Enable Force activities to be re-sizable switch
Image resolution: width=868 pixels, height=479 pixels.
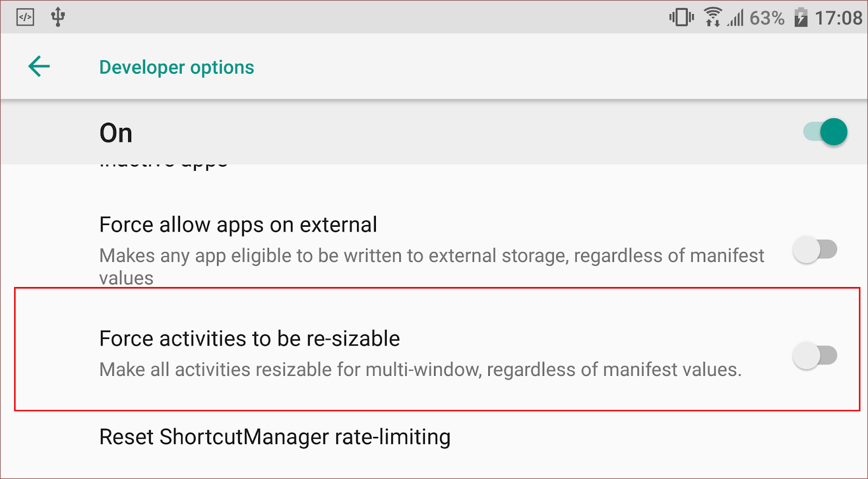pyautogui.click(x=815, y=356)
